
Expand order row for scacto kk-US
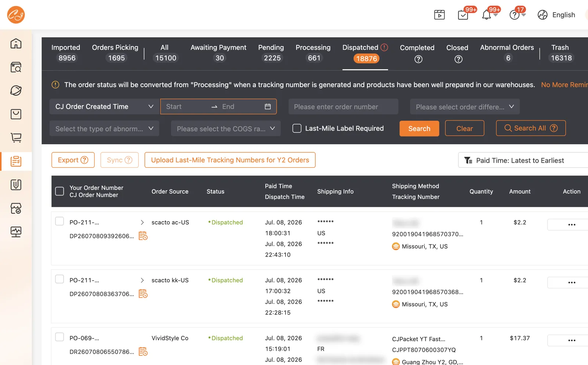(x=142, y=280)
